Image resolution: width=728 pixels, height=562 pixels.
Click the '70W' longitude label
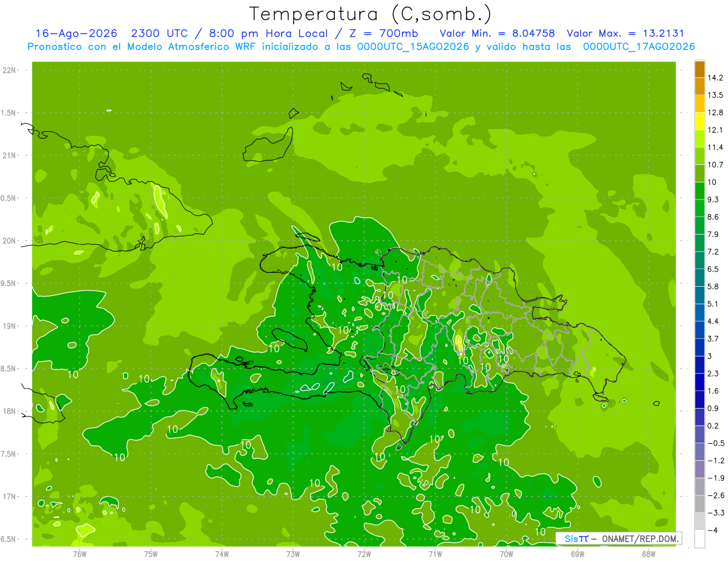pos(507,554)
